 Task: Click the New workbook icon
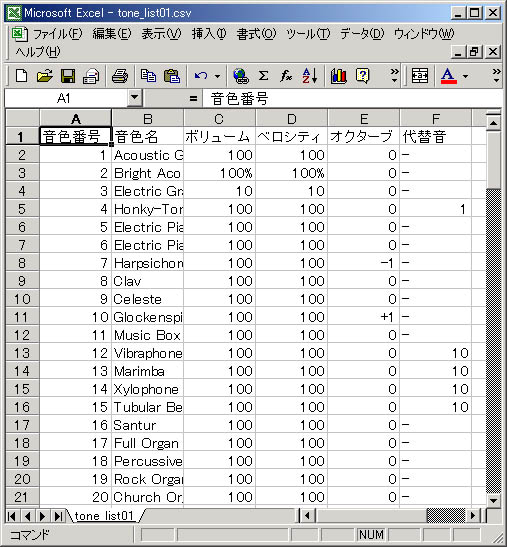coord(22,76)
